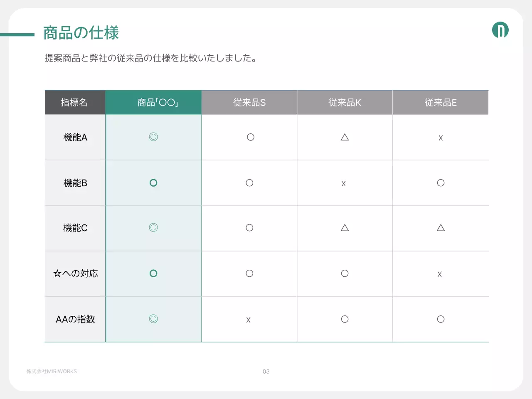Click the x mark under 従来品K for 機能B
Viewport: 532px width, 399px height.
(x=344, y=183)
